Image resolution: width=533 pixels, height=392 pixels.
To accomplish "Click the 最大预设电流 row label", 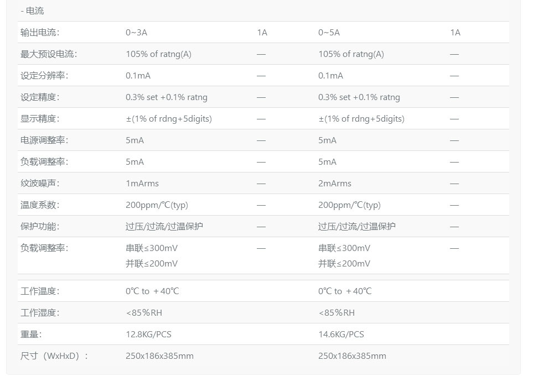I will pyautogui.click(x=49, y=54).
